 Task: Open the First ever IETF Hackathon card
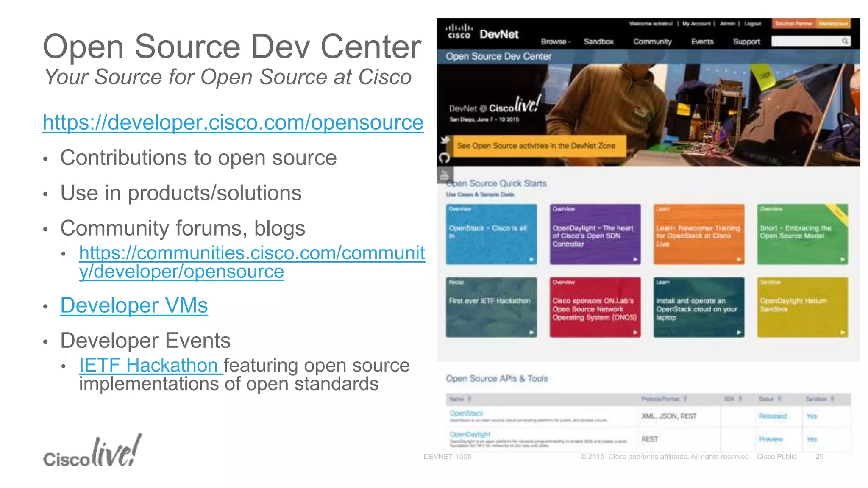tap(491, 308)
